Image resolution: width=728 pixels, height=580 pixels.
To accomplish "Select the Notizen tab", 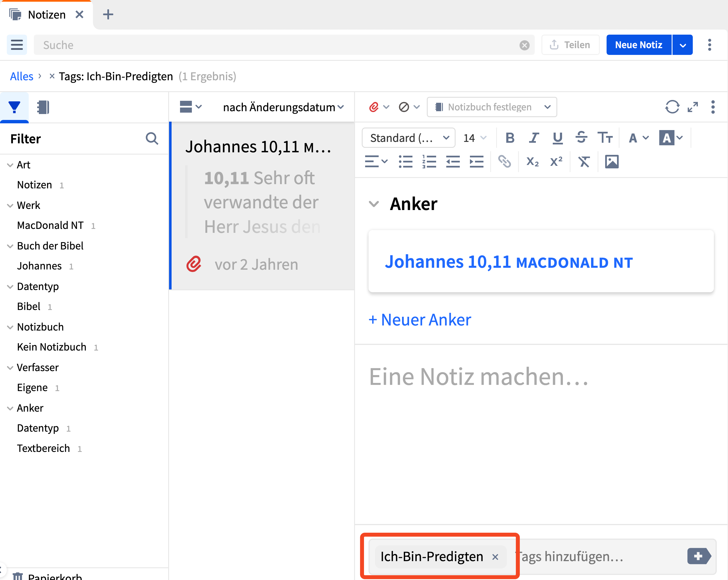I will click(46, 15).
